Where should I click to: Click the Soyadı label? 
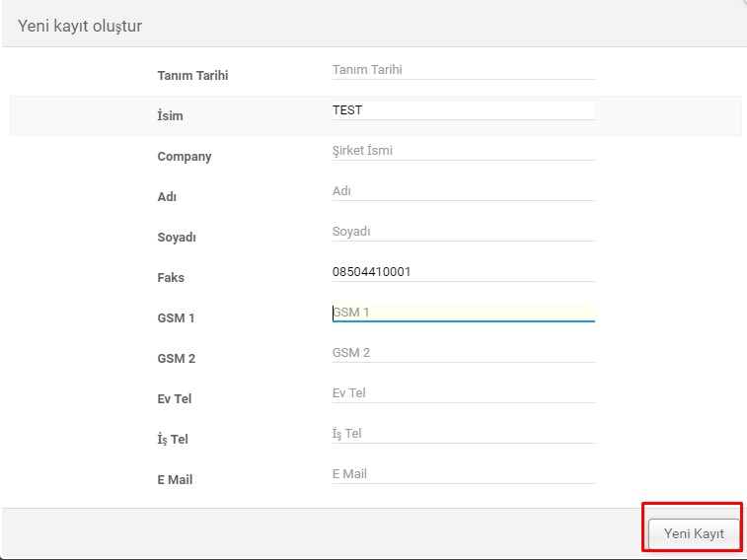point(177,237)
